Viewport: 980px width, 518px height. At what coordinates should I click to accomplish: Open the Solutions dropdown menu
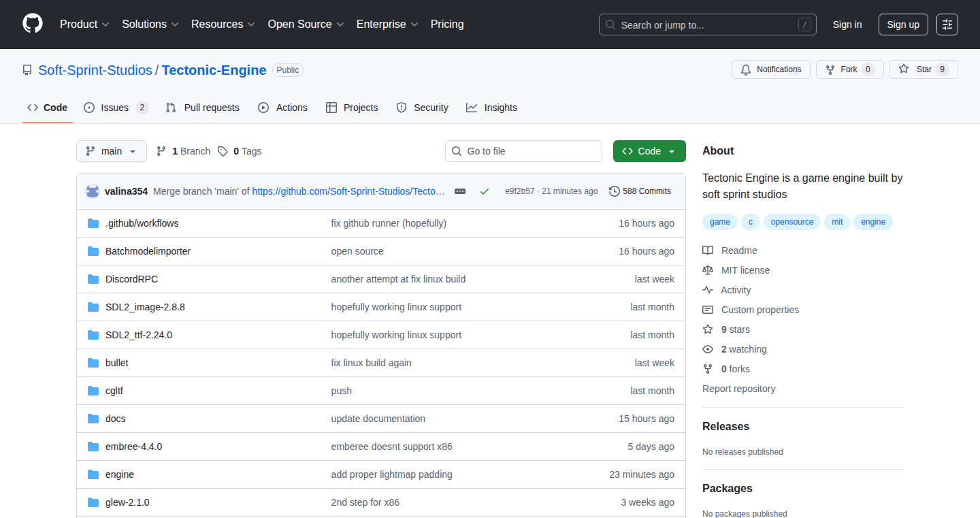point(150,24)
